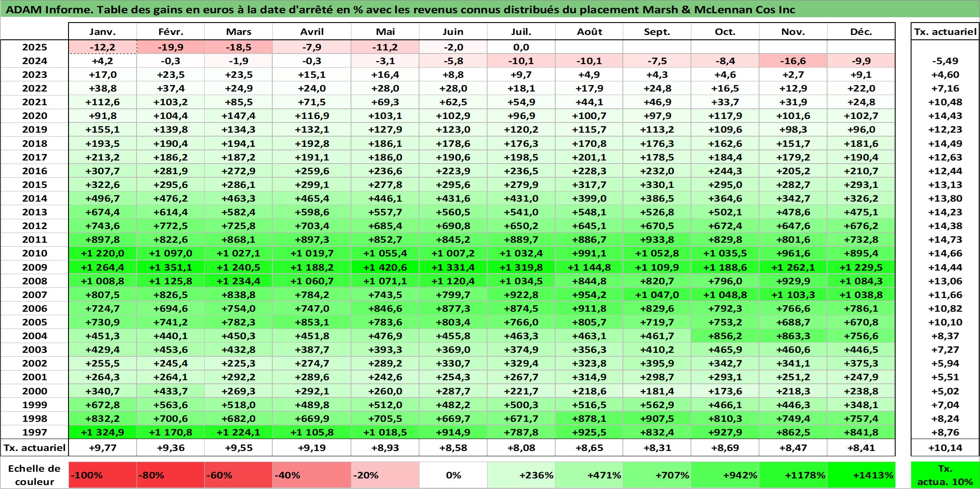
Task: Select cell +1 234,4 in March 2008
Action: point(239,281)
